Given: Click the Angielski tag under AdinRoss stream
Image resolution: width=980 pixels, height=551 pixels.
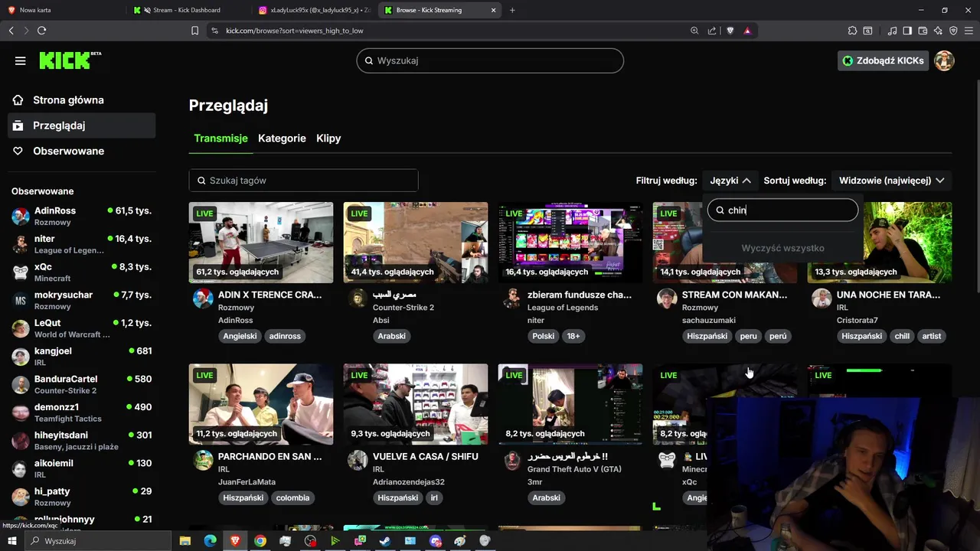Looking at the screenshot, I should click(240, 336).
